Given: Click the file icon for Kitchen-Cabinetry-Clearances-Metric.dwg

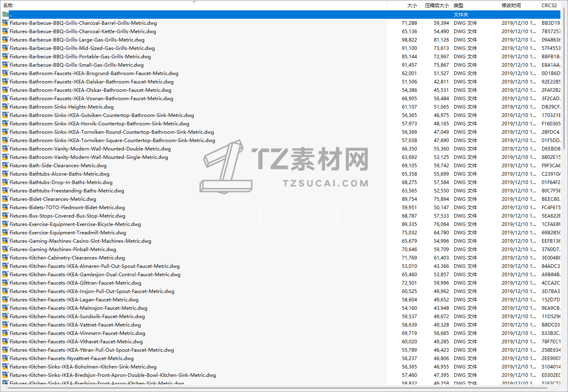Looking at the screenshot, I should 5,257.
